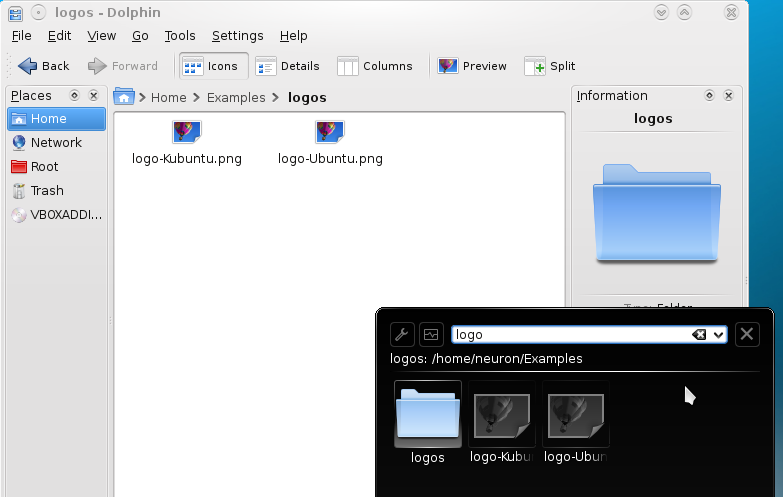Screen dimensions: 783x497
Task: Click the home folder icon in breadcrumb
Action: coord(124,96)
